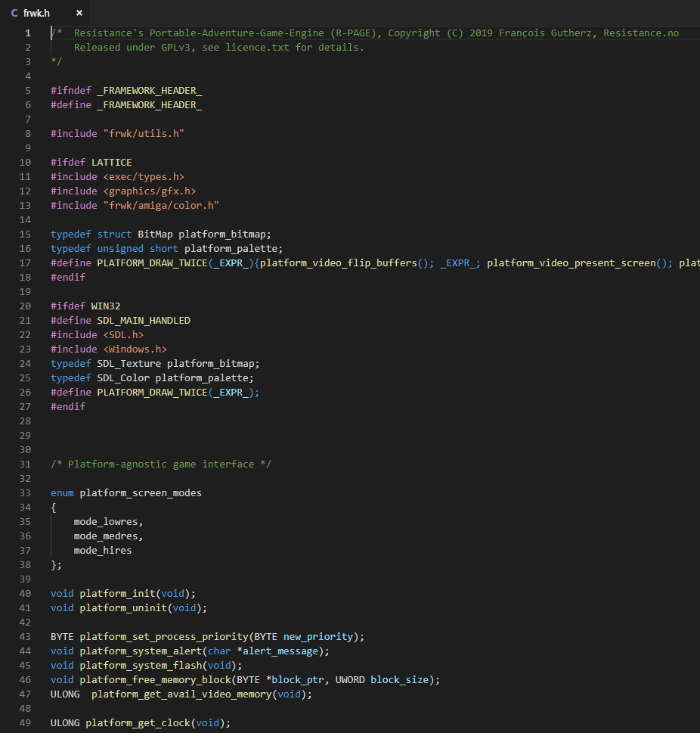Click on platform_get_clock function declaration
700x733 pixels.
(141, 722)
